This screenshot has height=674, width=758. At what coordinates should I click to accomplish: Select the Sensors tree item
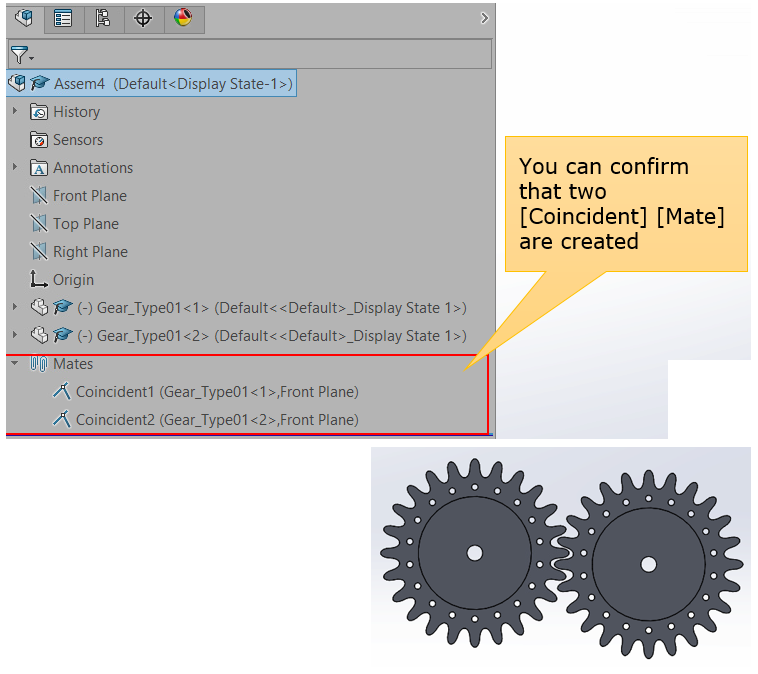(78, 140)
